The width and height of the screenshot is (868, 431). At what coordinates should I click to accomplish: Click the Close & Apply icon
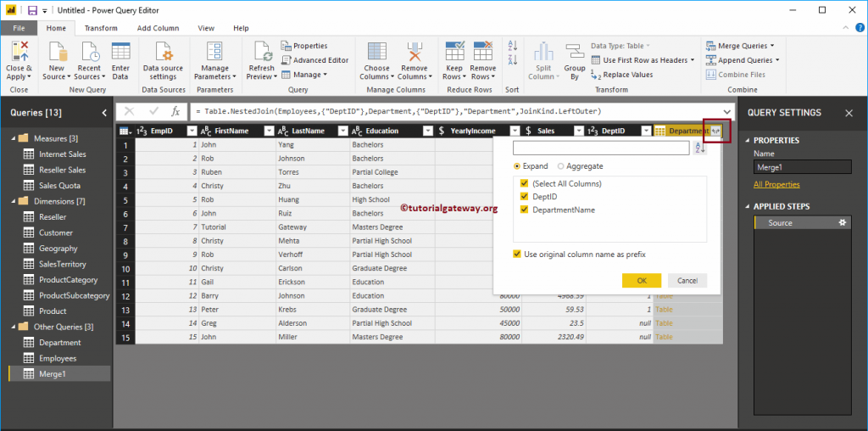click(19, 52)
